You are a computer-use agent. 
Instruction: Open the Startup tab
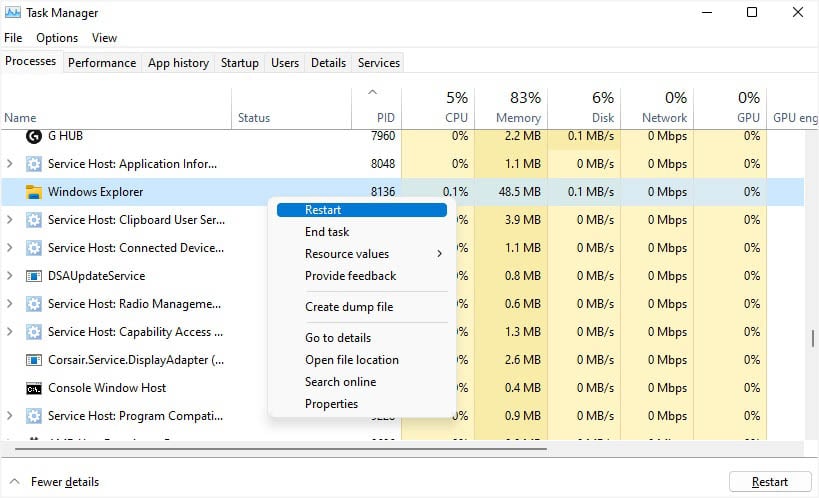pyautogui.click(x=239, y=63)
